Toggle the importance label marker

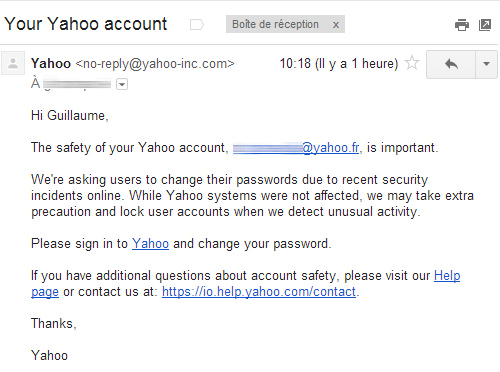[x=197, y=24]
